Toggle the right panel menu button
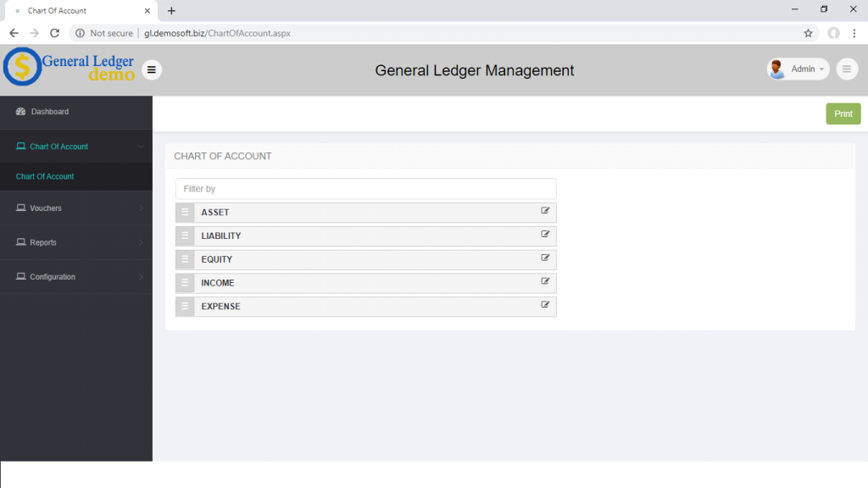 pyautogui.click(x=846, y=69)
